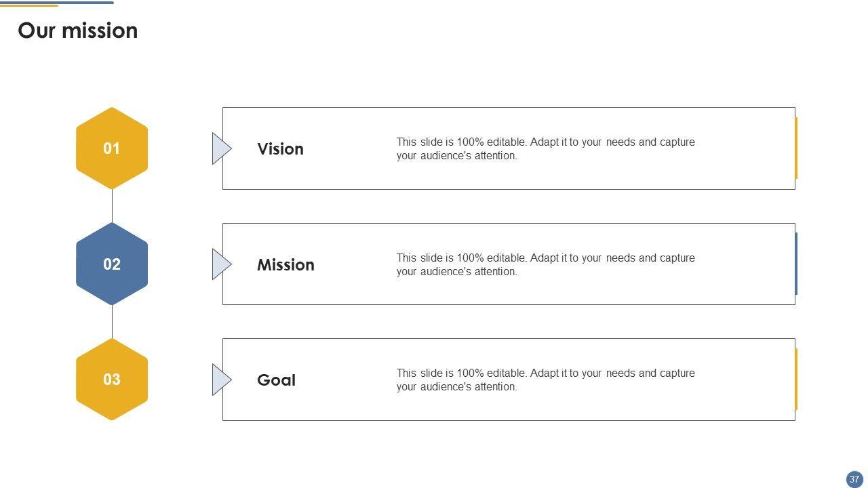
Task: Click the yellow 03 hexagon
Action: 112,380
